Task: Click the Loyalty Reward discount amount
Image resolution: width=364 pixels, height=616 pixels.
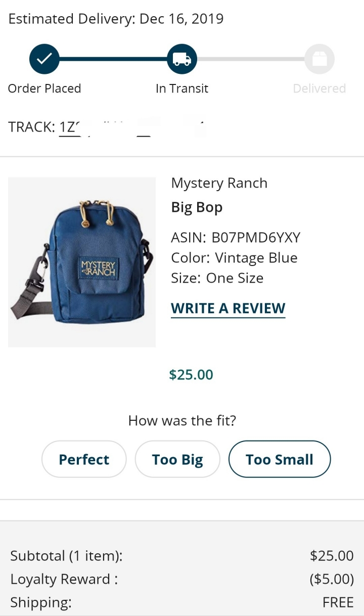Action: (x=332, y=579)
